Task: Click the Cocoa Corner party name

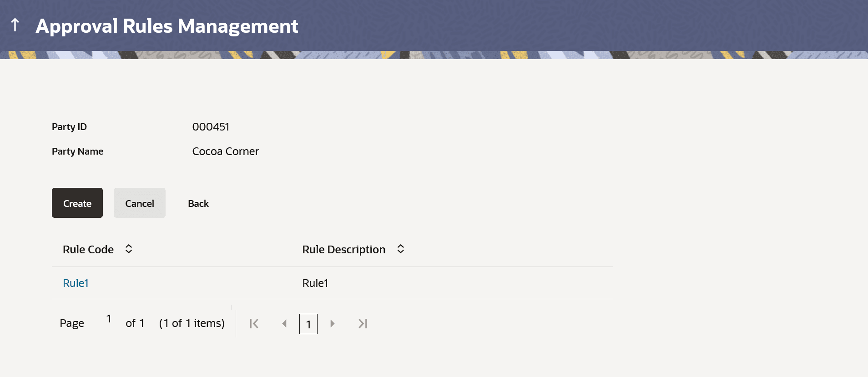Action: click(225, 151)
